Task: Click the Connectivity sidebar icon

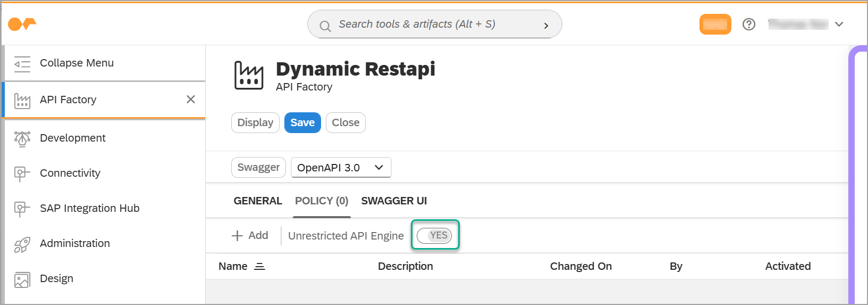Action: (22, 174)
